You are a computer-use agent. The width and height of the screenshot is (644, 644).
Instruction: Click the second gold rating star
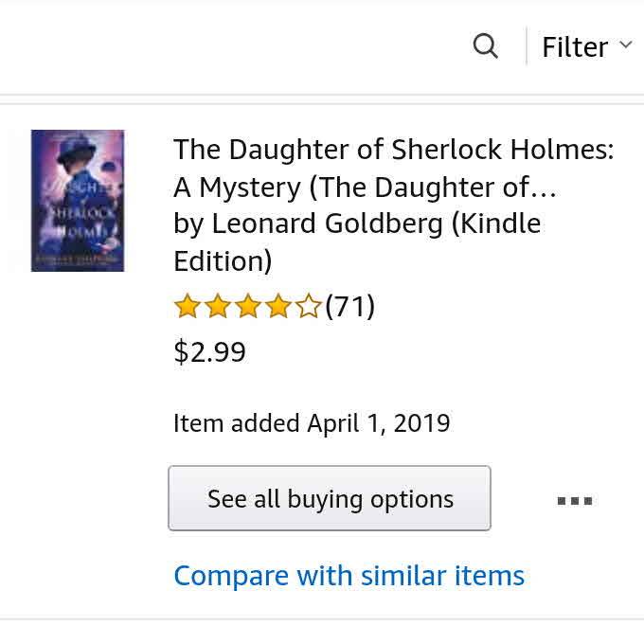(x=217, y=307)
